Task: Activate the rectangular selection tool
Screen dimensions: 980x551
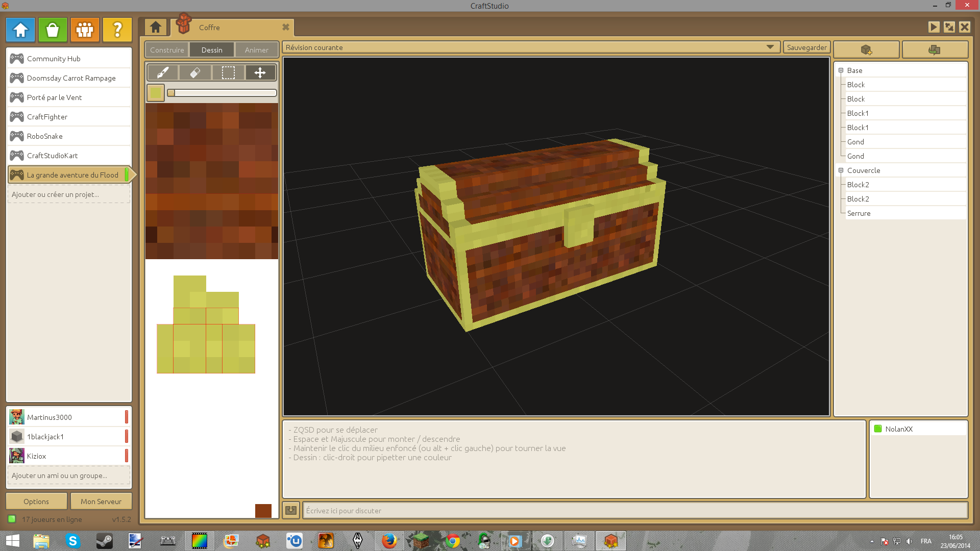Action: (228, 73)
